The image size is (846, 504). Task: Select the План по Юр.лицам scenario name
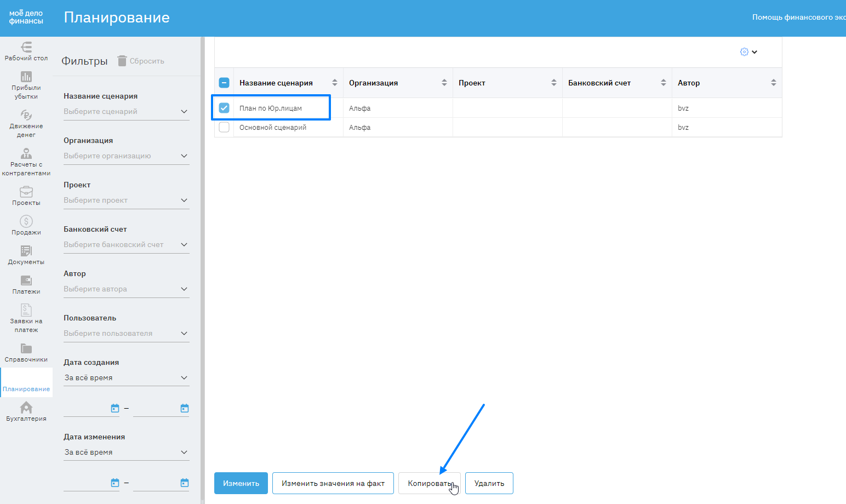pyautogui.click(x=271, y=108)
